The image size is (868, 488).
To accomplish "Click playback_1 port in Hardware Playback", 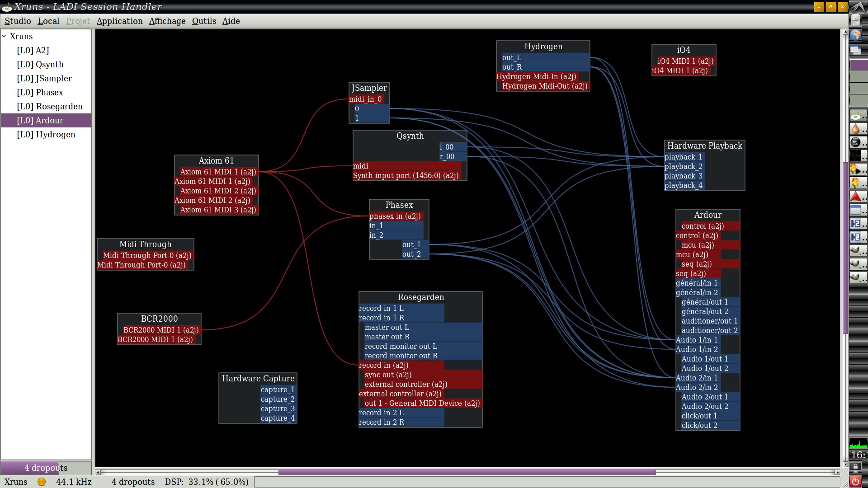I will [683, 157].
